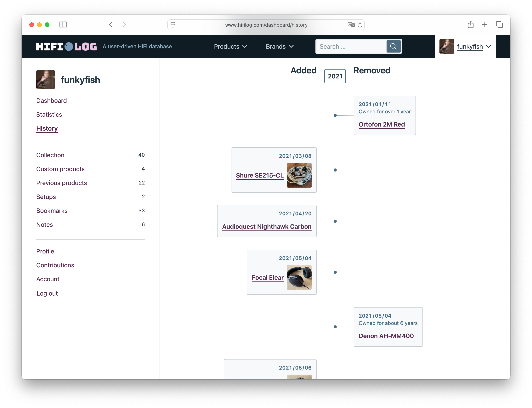Open Profile page
Viewport: 532px width, 408px height.
point(45,251)
